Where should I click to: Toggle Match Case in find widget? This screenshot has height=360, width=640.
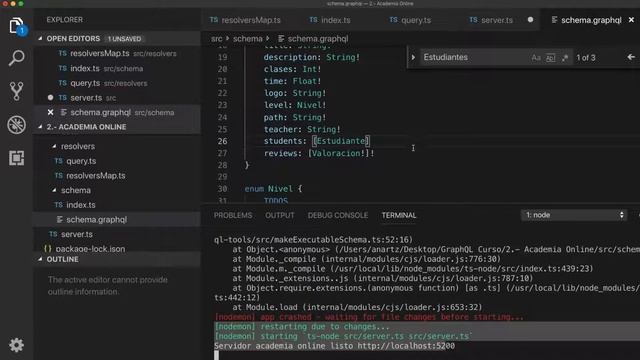pyautogui.click(x=536, y=58)
